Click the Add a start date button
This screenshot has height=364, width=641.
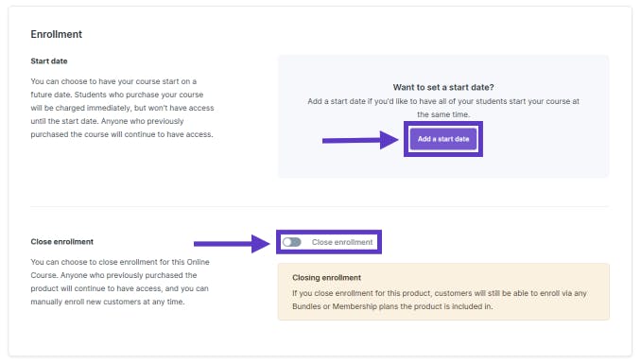(x=443, y=139)
